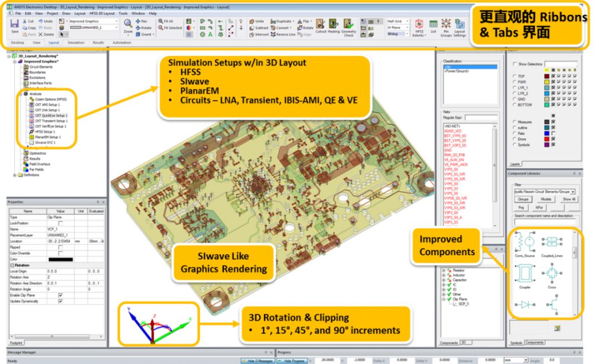Switch to the Automation ribbon tab
Viewport: 599px width, 364px height.
[122, 43]
